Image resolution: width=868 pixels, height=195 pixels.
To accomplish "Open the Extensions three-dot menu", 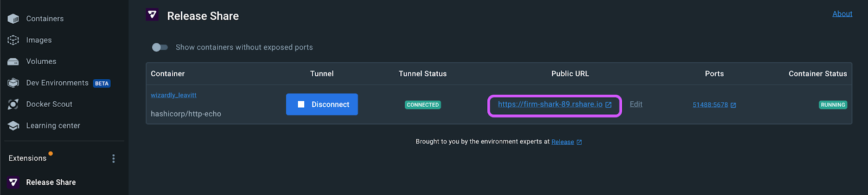I will (x=113, y=158).
